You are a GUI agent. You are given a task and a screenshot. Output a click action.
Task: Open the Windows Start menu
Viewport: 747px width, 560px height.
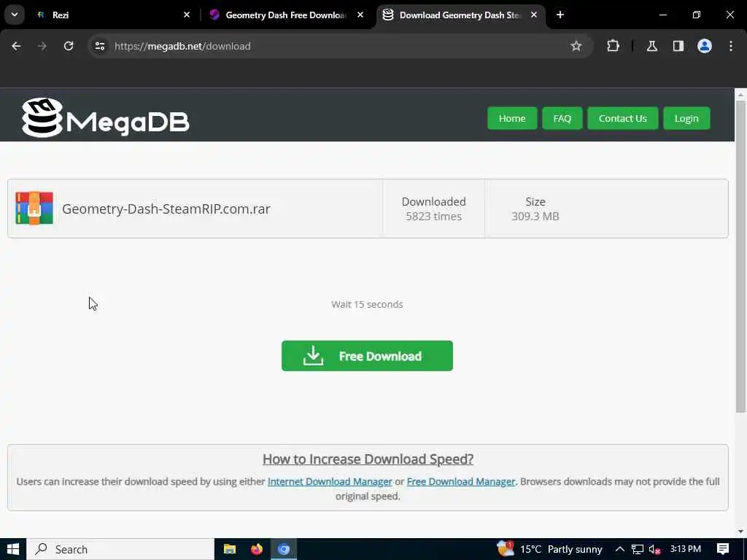pos(13,549)
